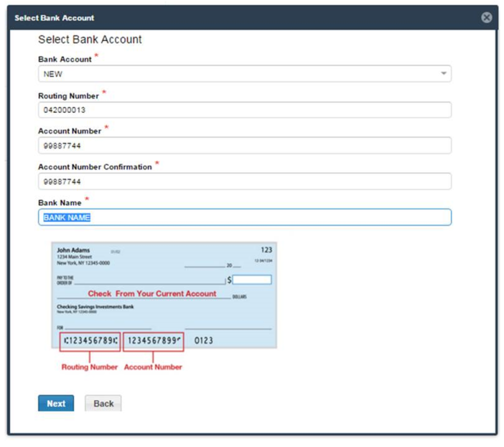Focus the Account Number text box
The width and height of the screenshot is (504, 447).
pyautogui.click(x=244, y=146)
